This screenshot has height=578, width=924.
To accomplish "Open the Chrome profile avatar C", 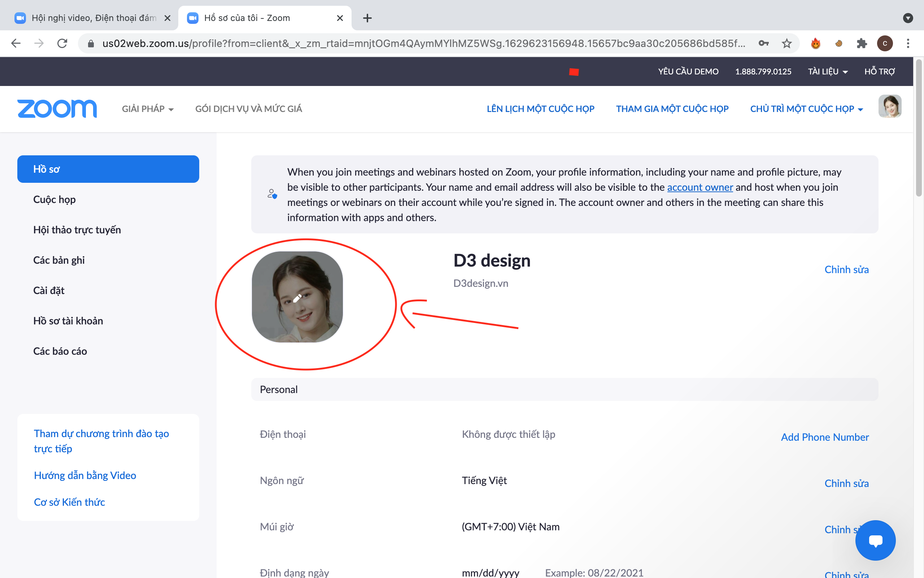I will point(885,43).
